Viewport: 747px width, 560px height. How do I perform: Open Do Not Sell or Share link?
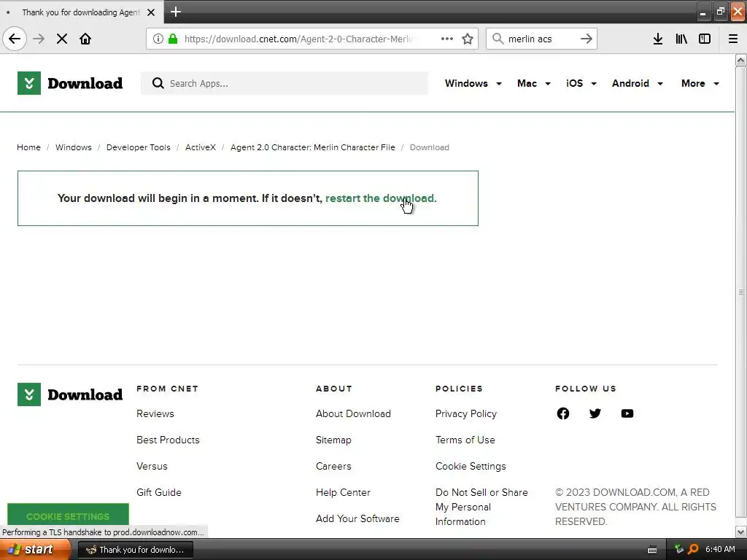[481, 507]
